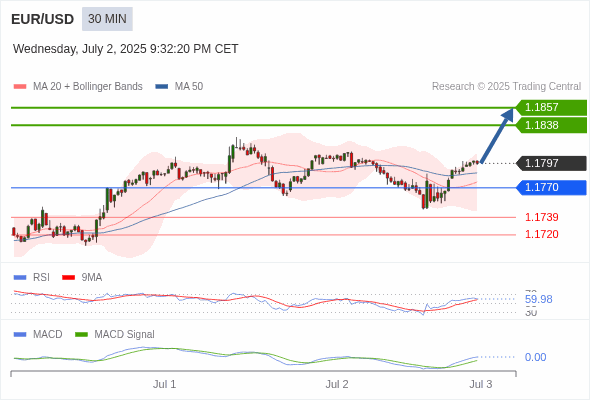Click the 9MA legend label

coord(92,278)
